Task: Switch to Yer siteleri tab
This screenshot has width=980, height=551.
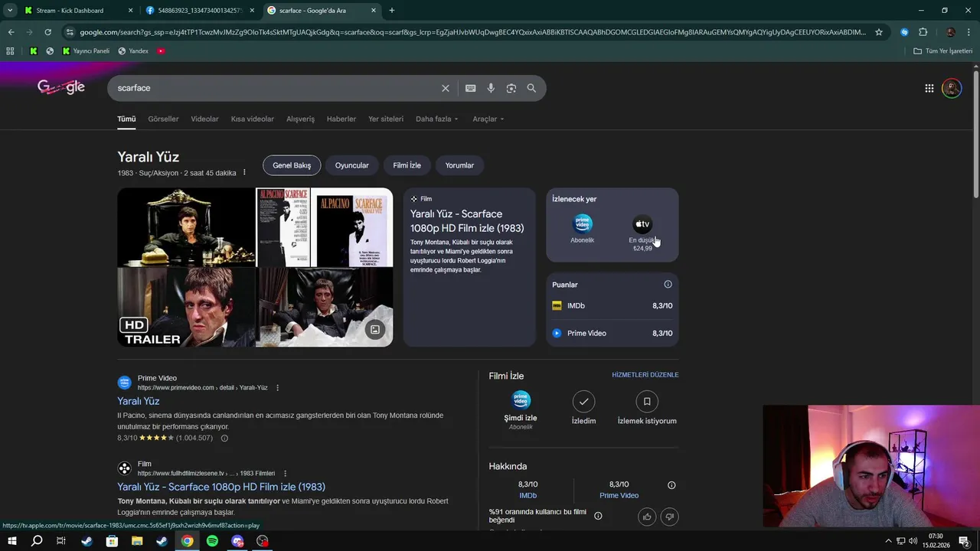Action: pyautogui.click(x=386, y=119)
